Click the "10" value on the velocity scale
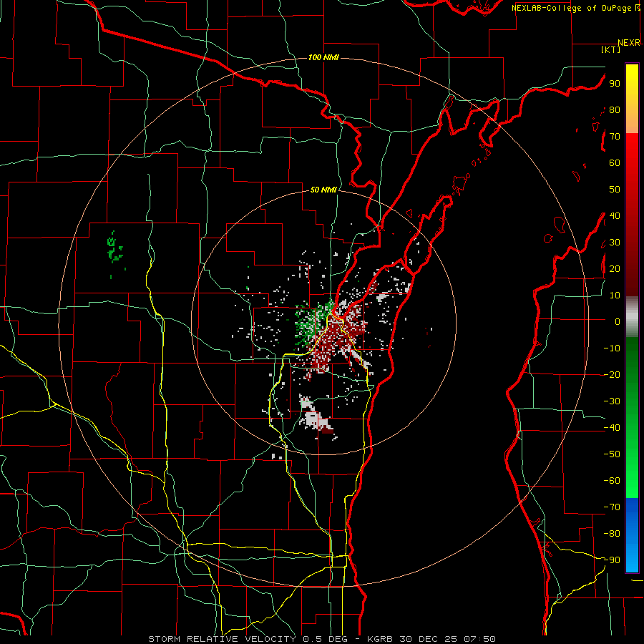644x644 pixels. [615, 296]
